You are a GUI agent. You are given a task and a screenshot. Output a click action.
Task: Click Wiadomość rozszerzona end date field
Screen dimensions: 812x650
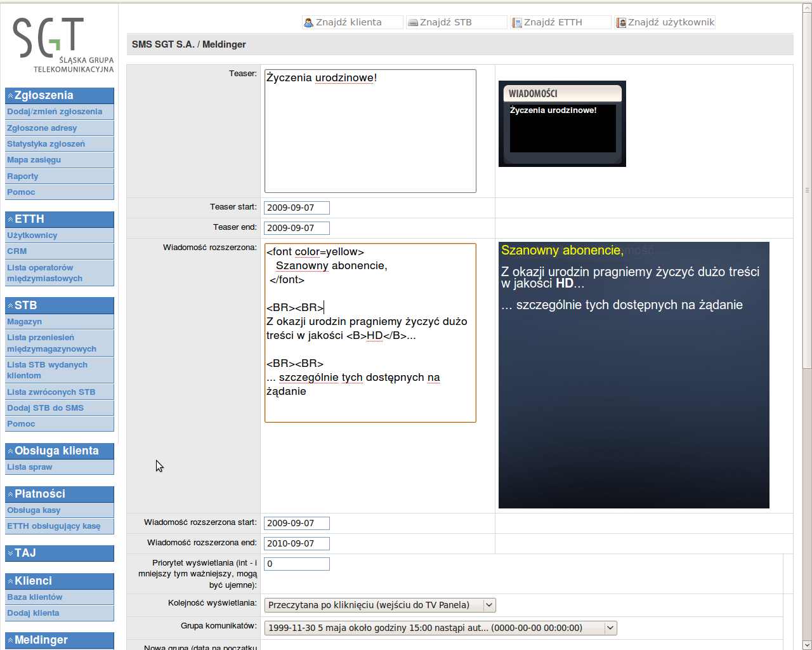click(297, 543)
